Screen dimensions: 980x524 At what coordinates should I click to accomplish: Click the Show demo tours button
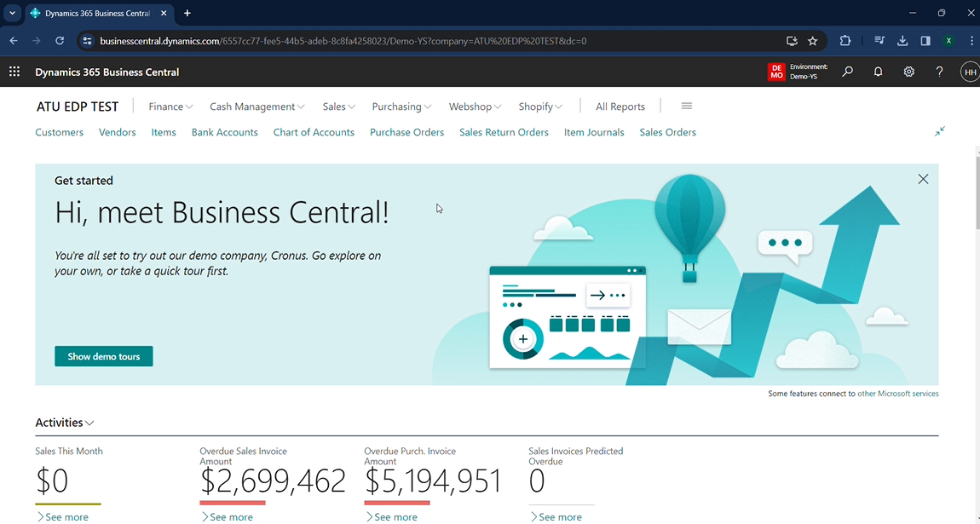pyautogui.click(x=104, y=356)
